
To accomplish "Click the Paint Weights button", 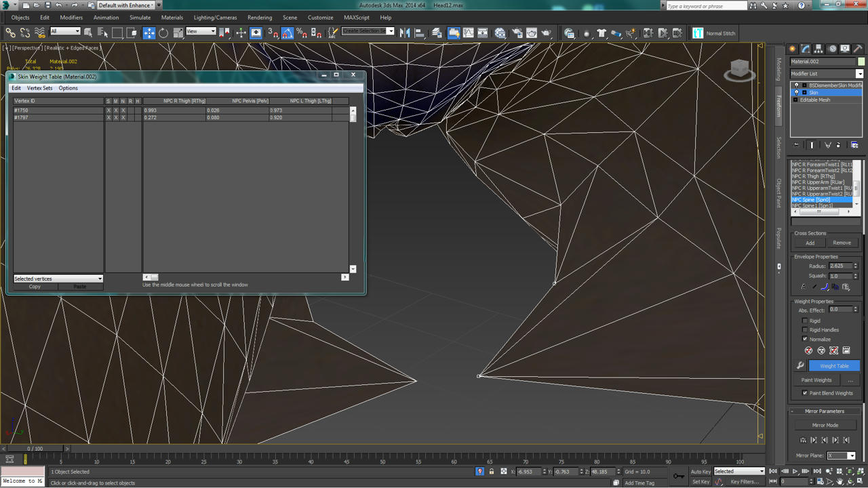I will [816, 380].
